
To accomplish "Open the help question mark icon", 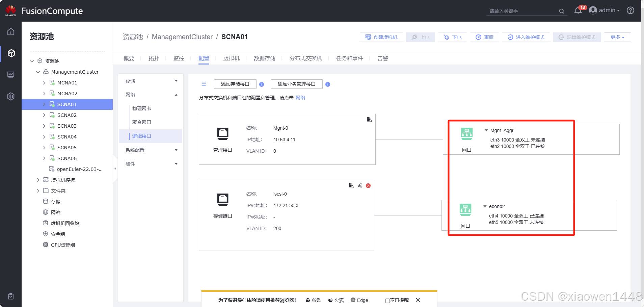I will [630, 10].
